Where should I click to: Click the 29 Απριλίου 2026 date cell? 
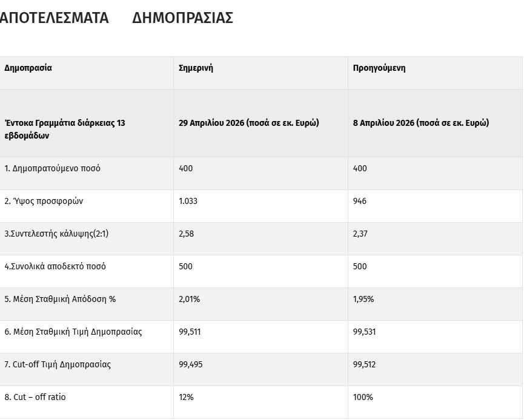pos(248,123)
